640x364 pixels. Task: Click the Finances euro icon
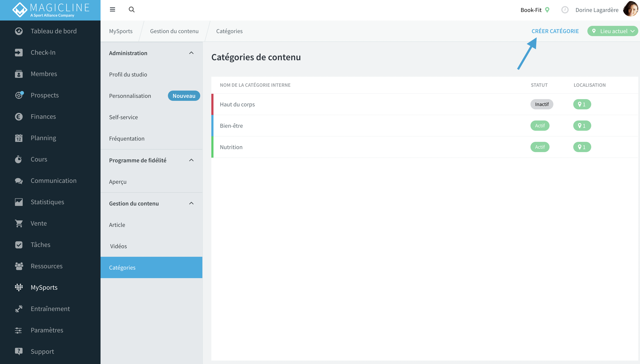[x=19, y=116]
